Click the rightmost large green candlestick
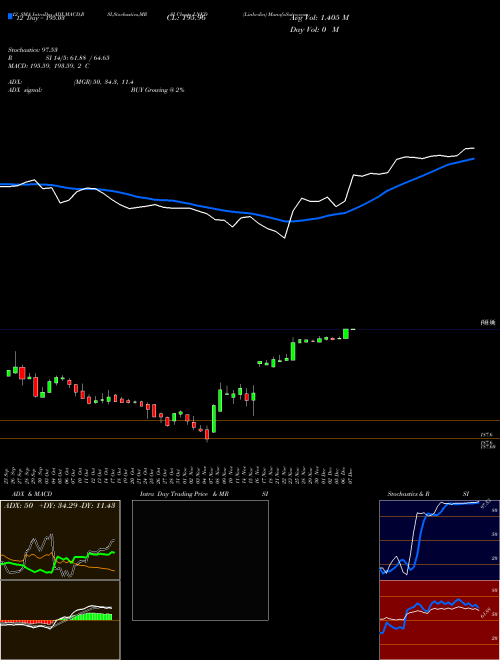 click(x=346, y=334)
